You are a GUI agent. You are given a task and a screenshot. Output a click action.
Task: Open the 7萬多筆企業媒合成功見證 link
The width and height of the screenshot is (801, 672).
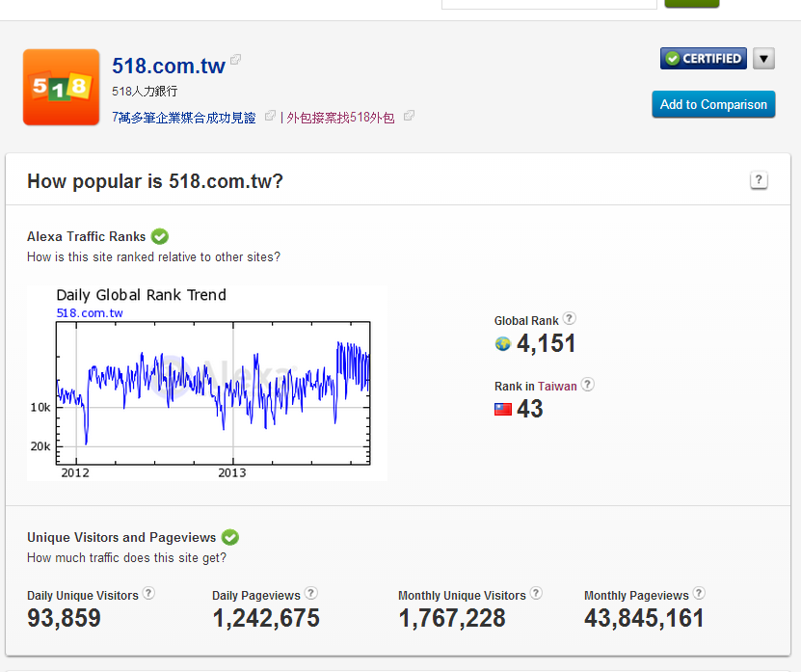pyautogui.click(x=184, y=118)
